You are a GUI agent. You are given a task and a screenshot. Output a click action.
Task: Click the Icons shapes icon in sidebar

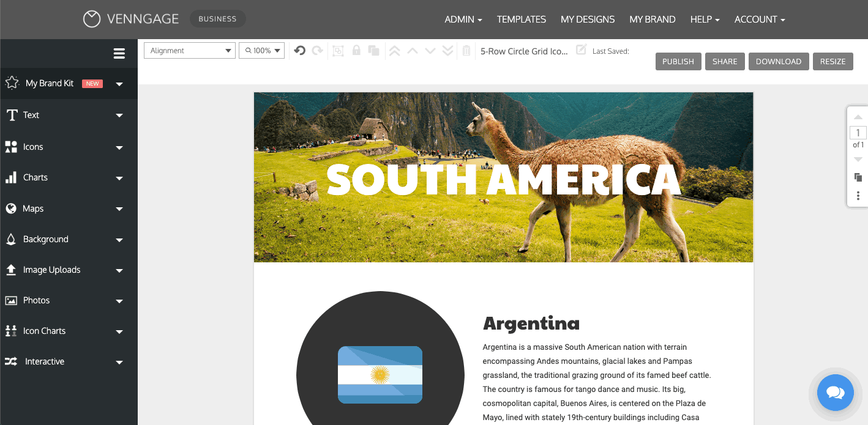coord(11,147)
